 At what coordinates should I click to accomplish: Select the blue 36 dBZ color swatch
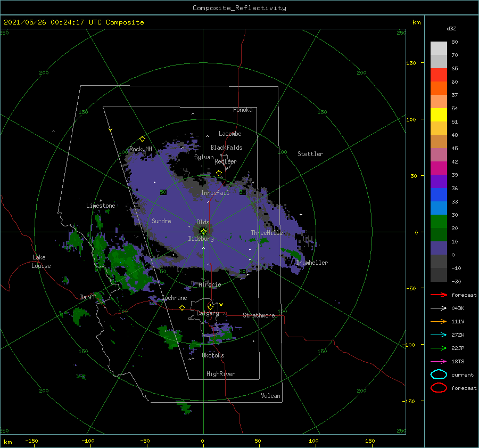pyautogui.click(x=439, y=194)
